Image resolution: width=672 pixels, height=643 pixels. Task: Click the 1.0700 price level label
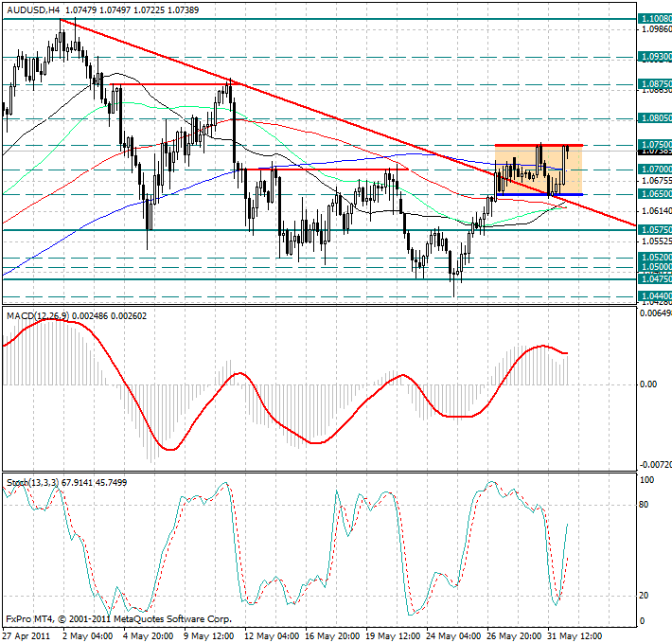(x=655, y=170)
